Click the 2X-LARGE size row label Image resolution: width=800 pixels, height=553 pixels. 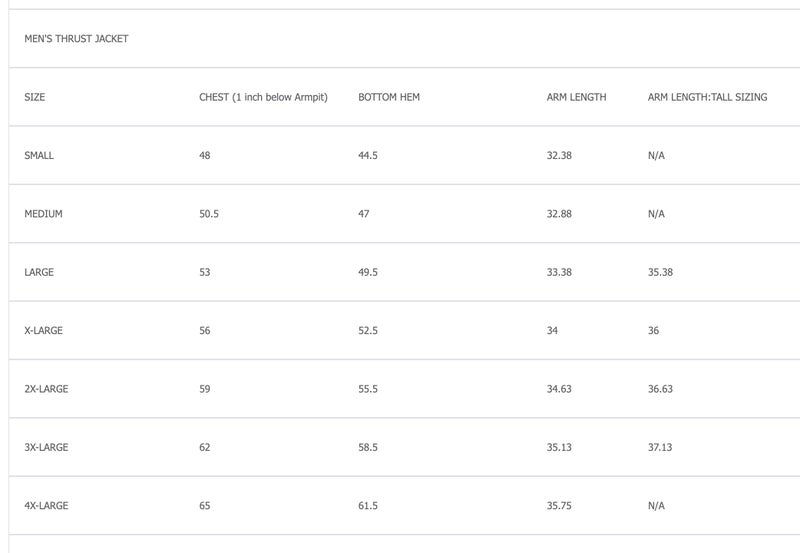pos(46,389)
